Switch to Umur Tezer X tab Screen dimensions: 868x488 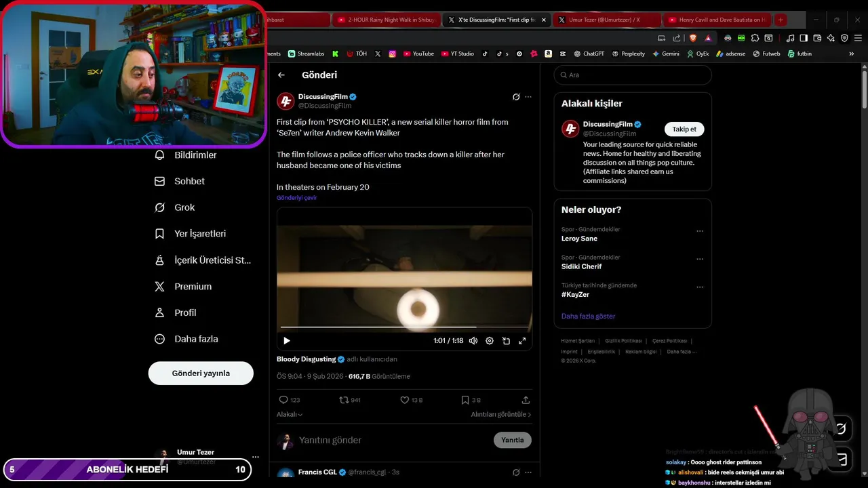pos(606,20)
